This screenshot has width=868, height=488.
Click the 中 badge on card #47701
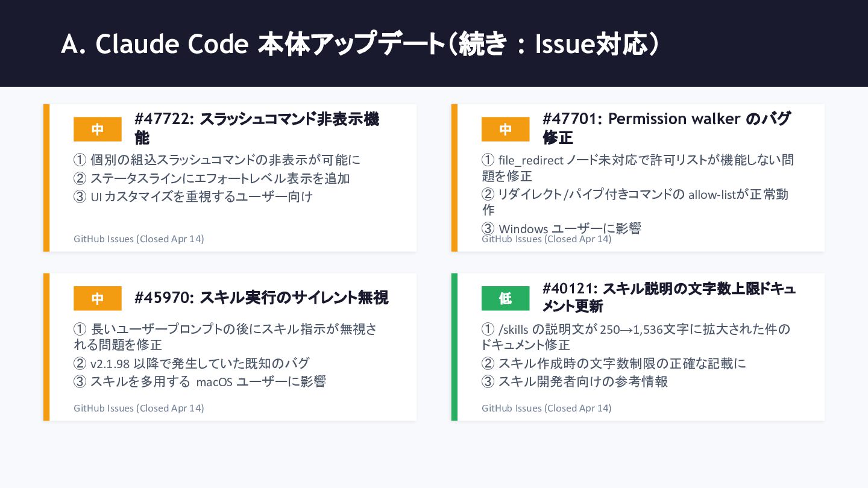[505, 129]
